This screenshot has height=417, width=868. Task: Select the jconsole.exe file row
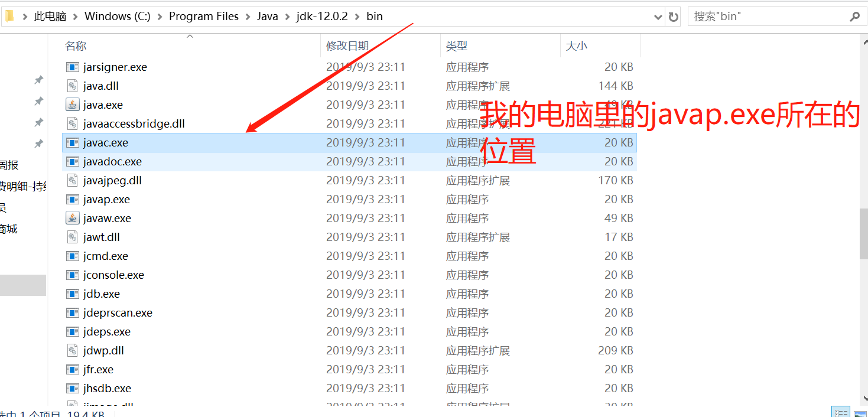[349, 275]
